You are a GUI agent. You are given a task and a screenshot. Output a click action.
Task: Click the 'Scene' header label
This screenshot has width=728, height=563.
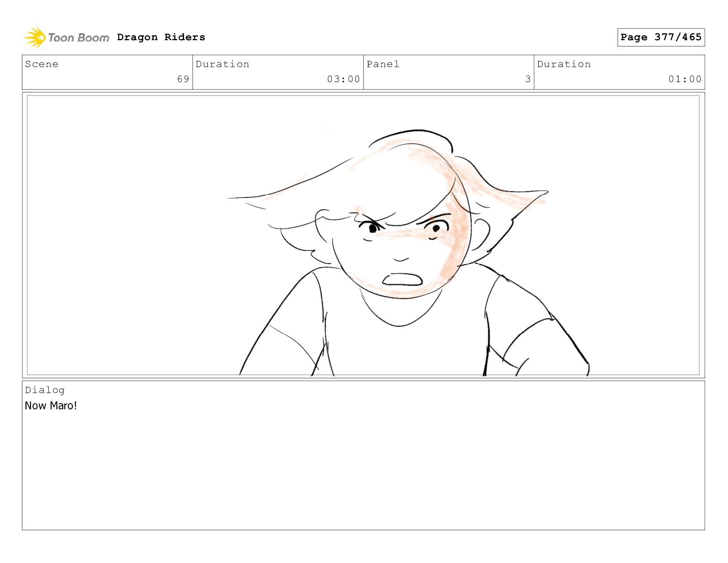41,64
